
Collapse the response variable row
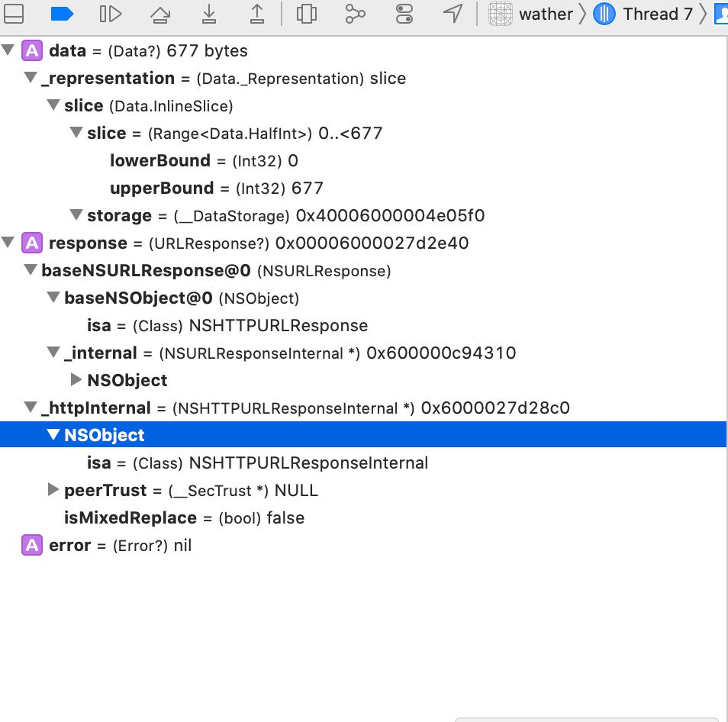[8, 242]
